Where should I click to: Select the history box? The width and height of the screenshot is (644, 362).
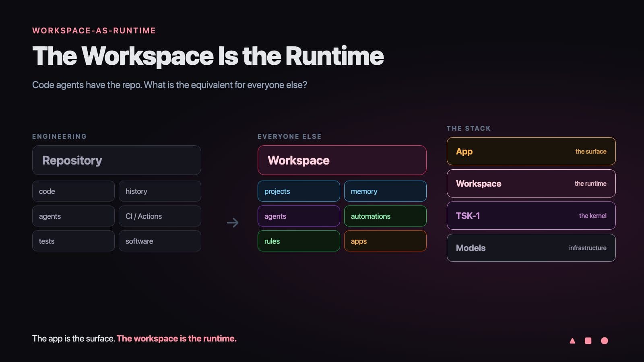click(x=160, y=191)
